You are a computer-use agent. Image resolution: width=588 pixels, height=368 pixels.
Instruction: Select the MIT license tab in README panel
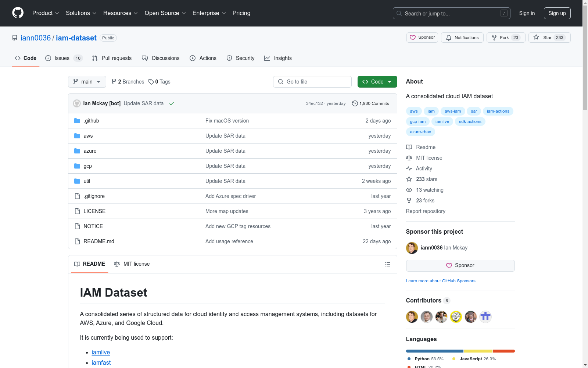132,264
